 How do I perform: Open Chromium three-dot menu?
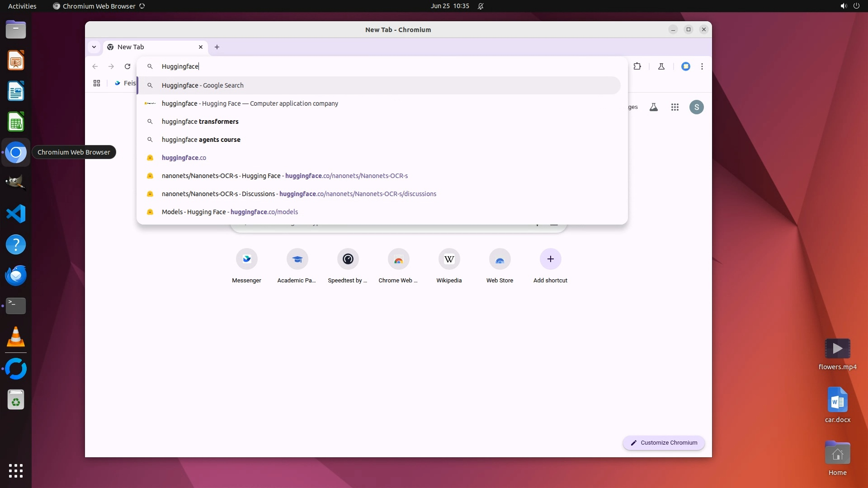702,66
